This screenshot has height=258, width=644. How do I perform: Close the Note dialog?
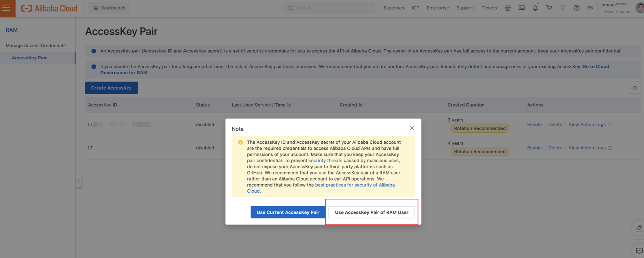(x=412, y=128)
